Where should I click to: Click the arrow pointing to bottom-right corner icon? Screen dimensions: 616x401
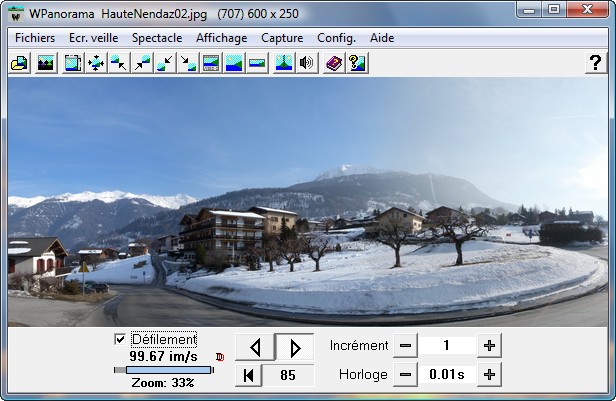pyautogui.click(x=188, y=63)
